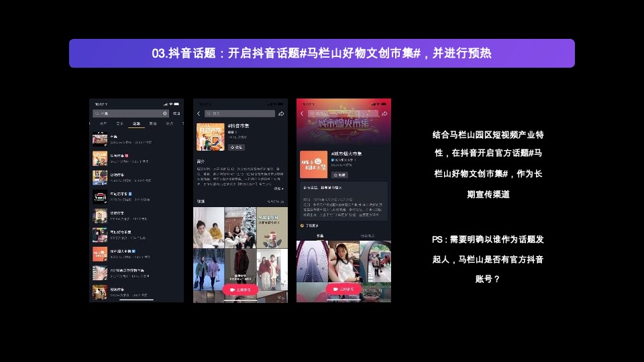Tap the red 立即参与 button on 城市烟火市集 page

point(343,290)
